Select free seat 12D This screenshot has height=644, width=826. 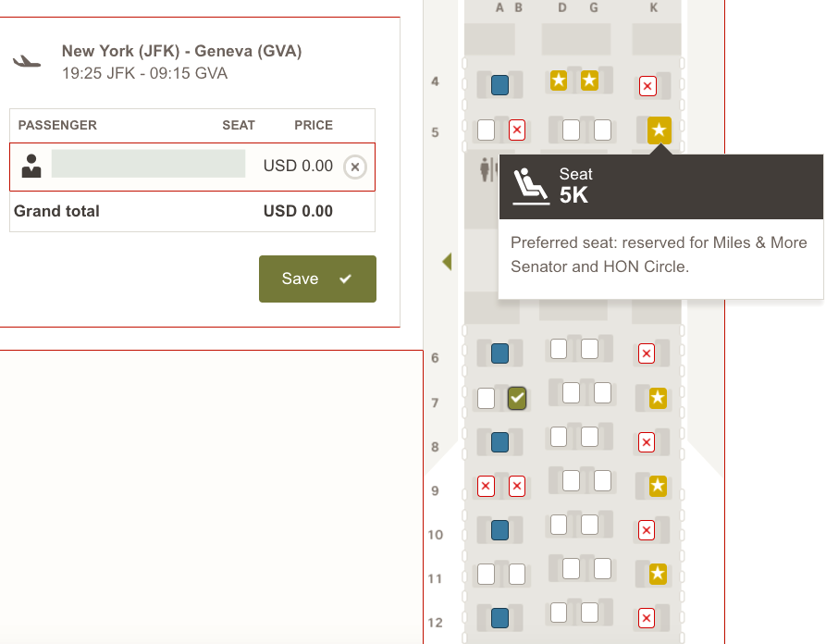click(559, 613)
